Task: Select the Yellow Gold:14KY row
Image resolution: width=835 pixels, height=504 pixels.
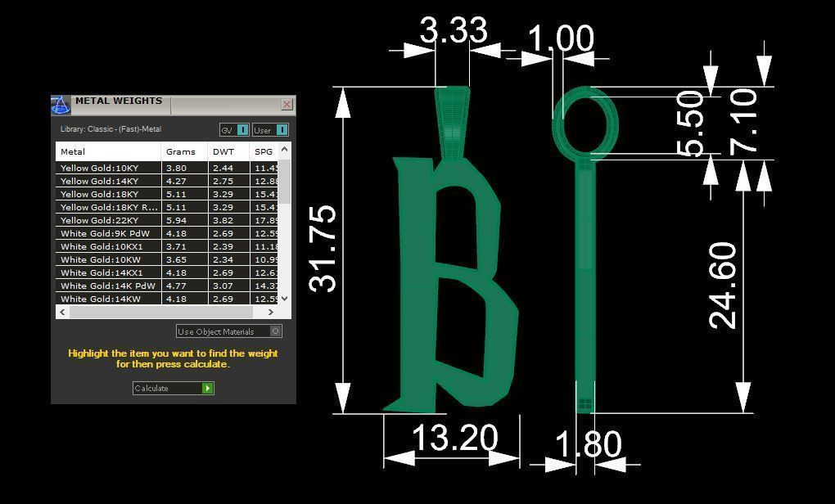Action: point(167,181)
